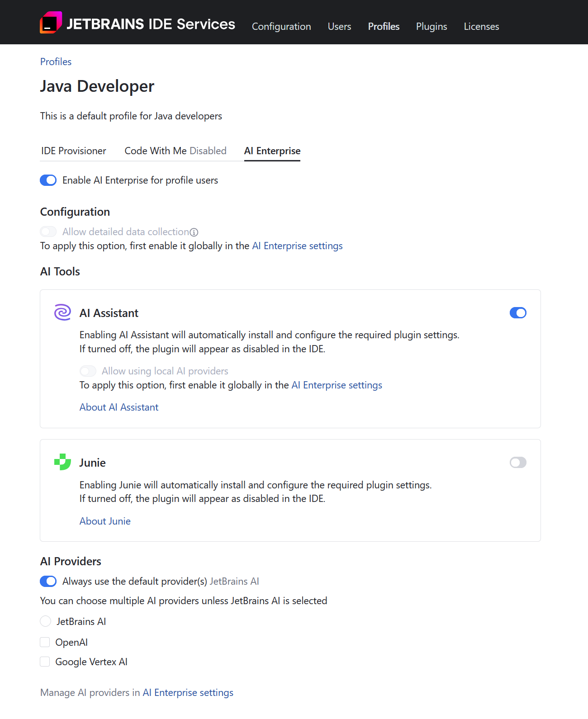Enable the Junie toggle
This screenshot has height=719, width=588.
click(518, 462)
